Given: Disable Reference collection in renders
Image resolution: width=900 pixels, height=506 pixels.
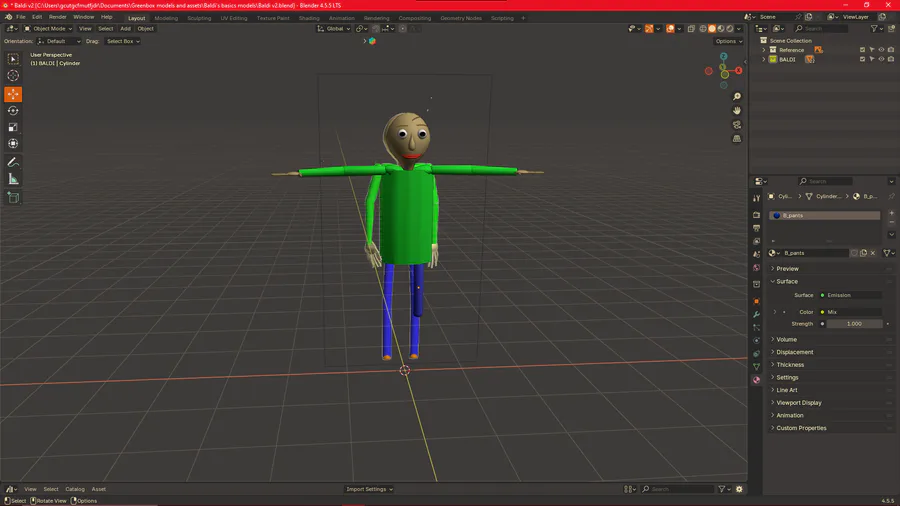Looking at the screenshot, I should click(x=891, y=50).
